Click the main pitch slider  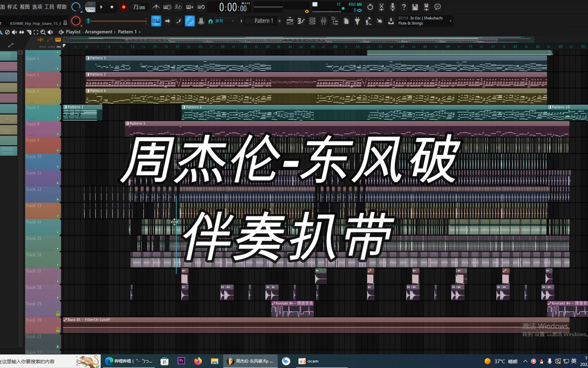coord(117,21)
